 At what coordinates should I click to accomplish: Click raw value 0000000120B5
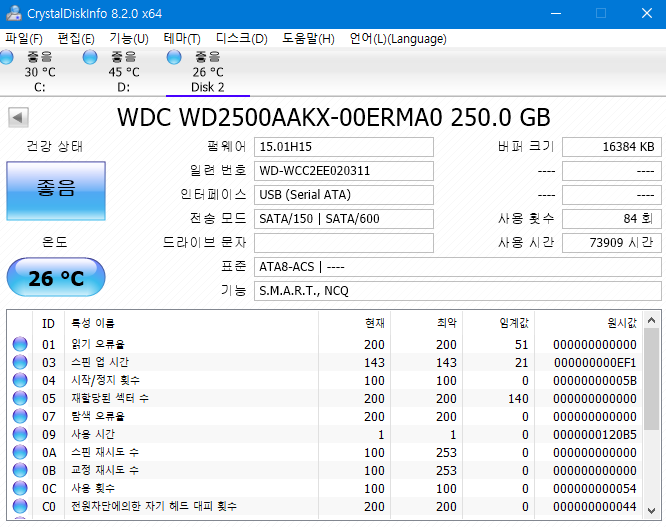point(595,435)
